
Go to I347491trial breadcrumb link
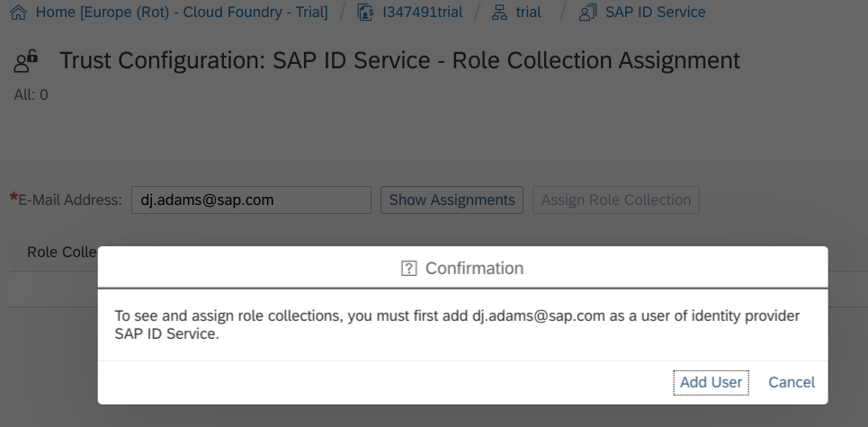(x=423, y=13)
